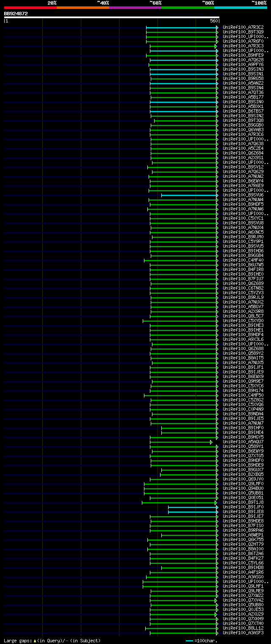
Task: Select the UniRef100_B9RG58 entry
Action: click(243, 79)
